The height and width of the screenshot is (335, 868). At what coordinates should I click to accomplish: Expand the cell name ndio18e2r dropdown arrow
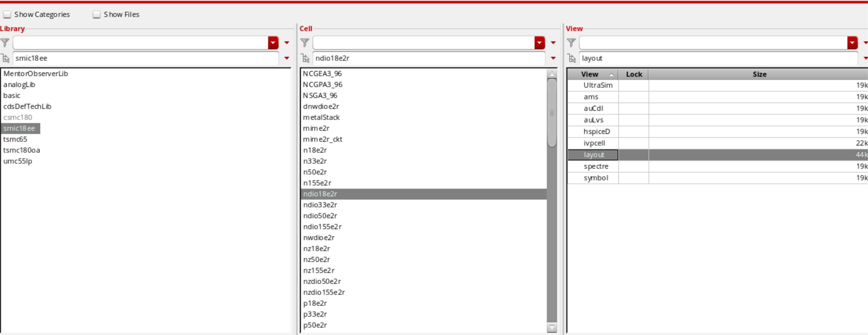553,58
